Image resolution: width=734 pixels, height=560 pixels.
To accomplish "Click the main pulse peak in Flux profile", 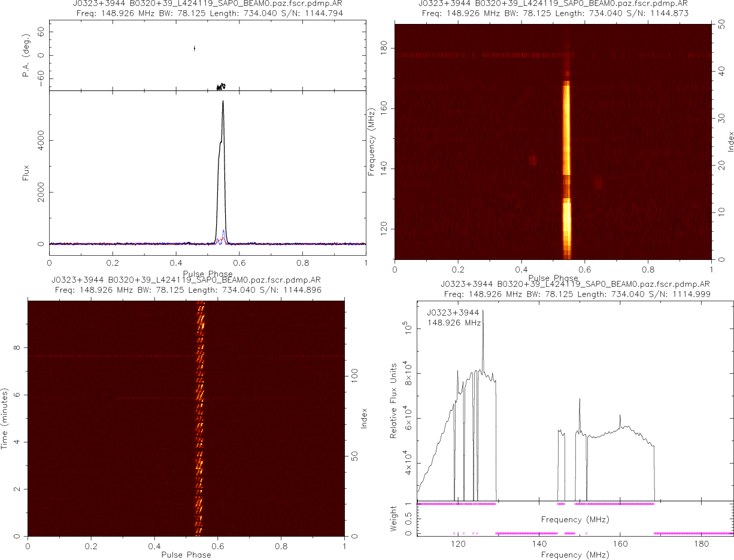I will [223, 103].
